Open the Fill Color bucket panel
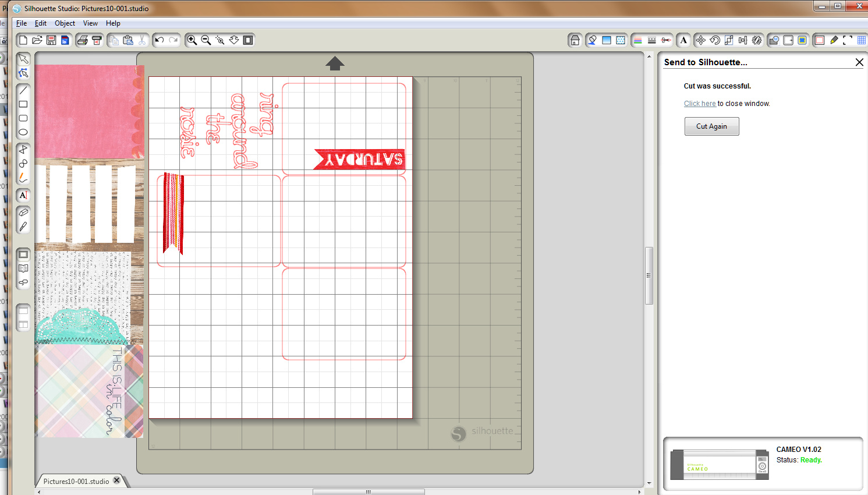The width and height of the screenshot is (868, 495). (x=592, y=40)
